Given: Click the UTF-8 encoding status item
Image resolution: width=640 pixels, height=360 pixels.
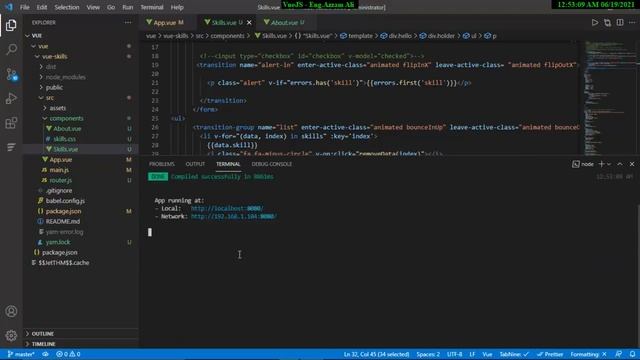Looking at the screenshot, I should point(454,354).
